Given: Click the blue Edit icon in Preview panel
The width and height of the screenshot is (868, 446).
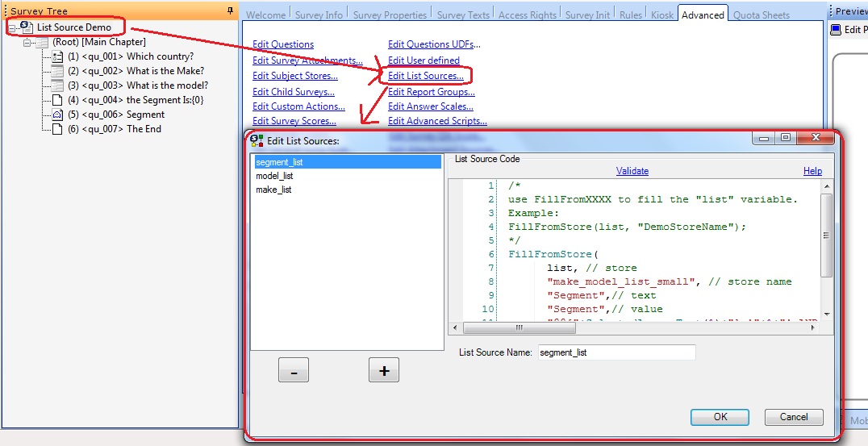Looking at the screenshot, I should point(836,29).
